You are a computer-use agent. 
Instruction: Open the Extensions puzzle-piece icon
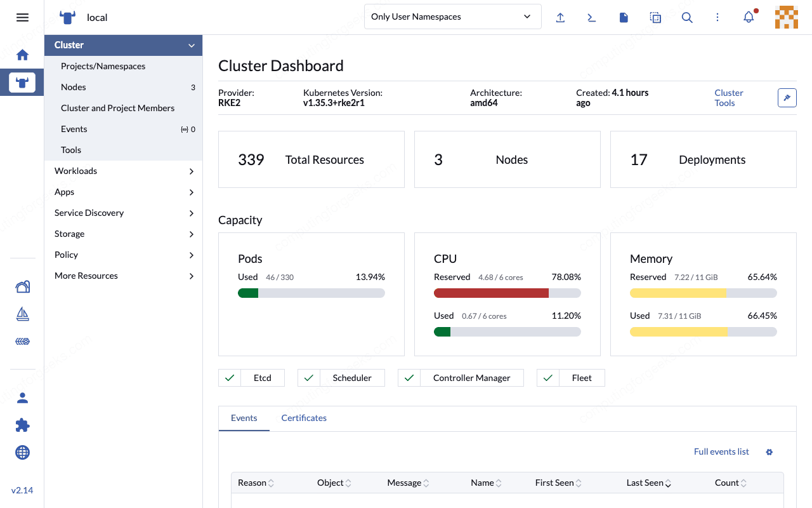coord(22,425)
